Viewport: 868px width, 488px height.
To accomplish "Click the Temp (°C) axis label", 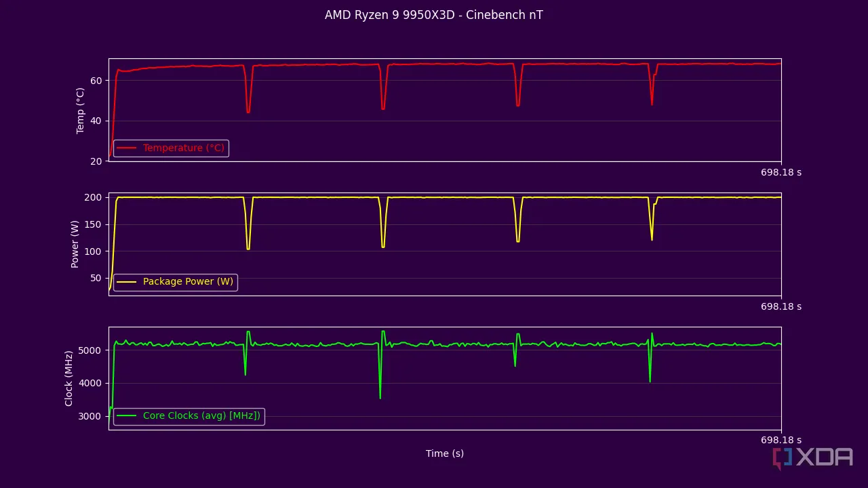I will (79, 108).
